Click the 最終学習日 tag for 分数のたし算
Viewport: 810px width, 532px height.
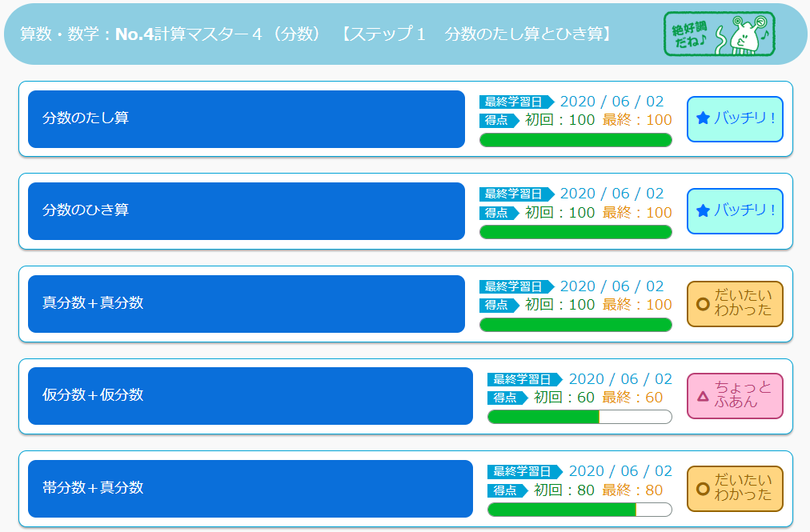point(516,102)
